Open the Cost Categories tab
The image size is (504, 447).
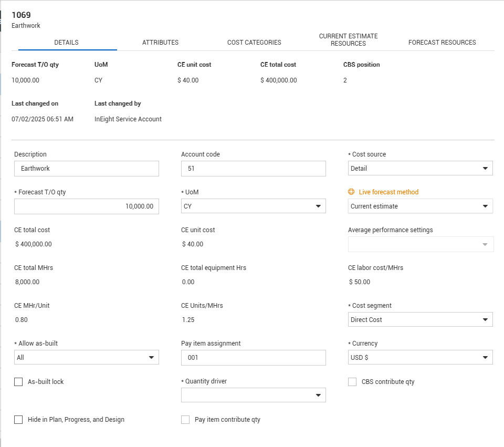point(254,43)
